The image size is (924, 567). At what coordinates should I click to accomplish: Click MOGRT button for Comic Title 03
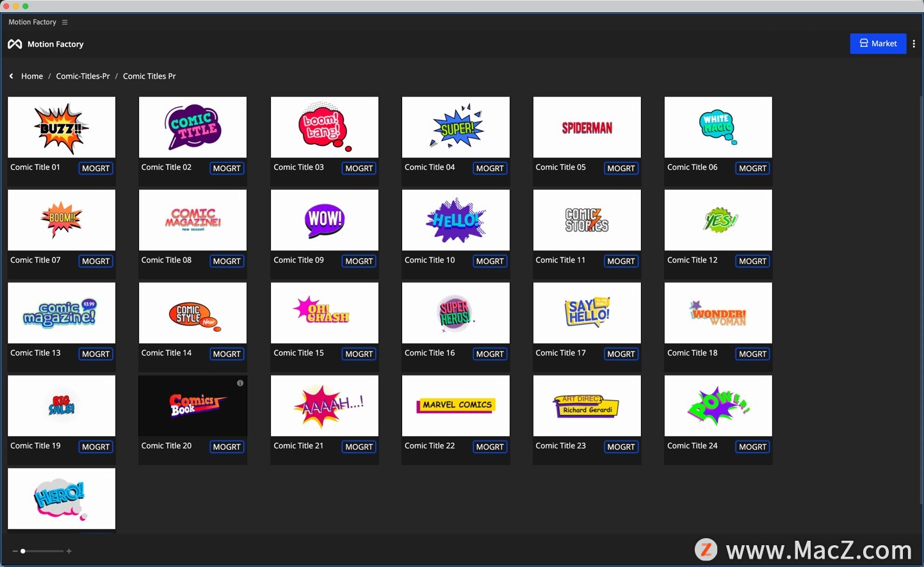pos(359,168)
